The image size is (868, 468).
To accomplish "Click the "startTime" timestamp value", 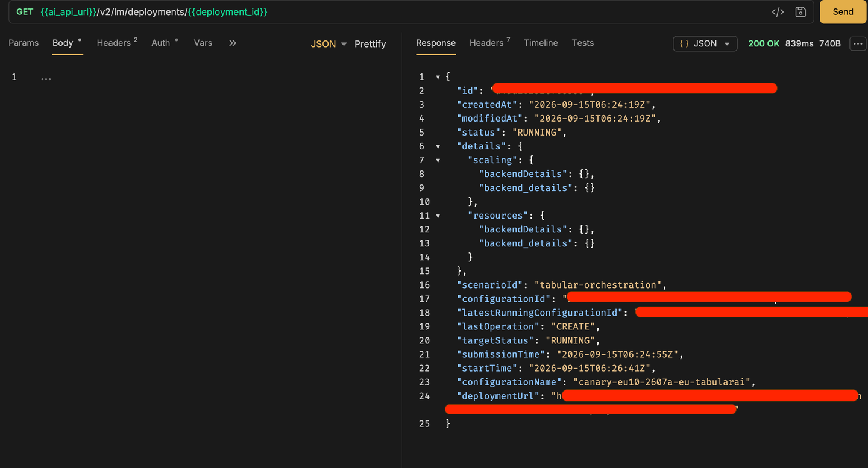I will 589,368.
